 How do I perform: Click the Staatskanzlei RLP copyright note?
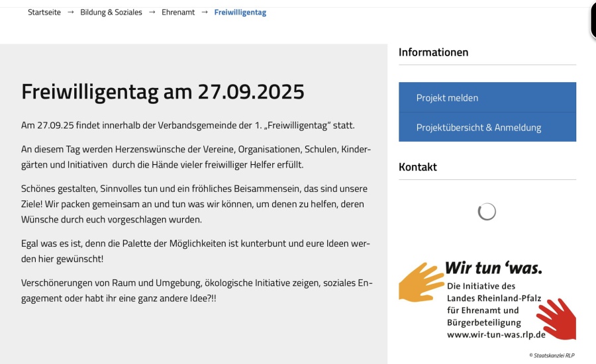pos(552,355)
